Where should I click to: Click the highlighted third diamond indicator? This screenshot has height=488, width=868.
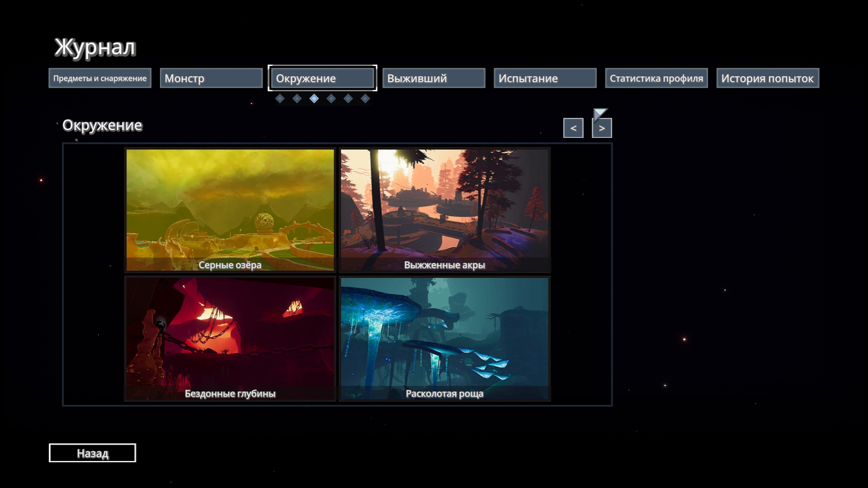pos(314,99)
